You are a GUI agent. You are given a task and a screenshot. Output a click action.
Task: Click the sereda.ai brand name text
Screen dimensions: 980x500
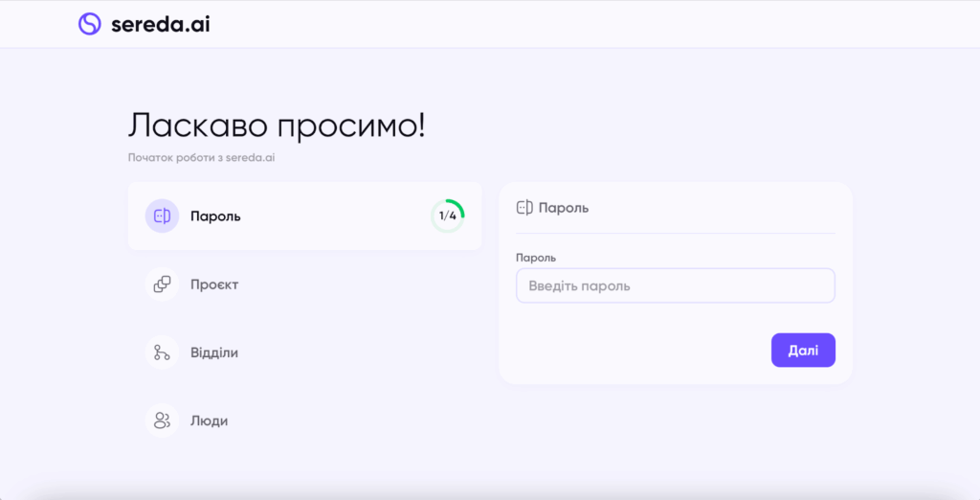(161, 24)
